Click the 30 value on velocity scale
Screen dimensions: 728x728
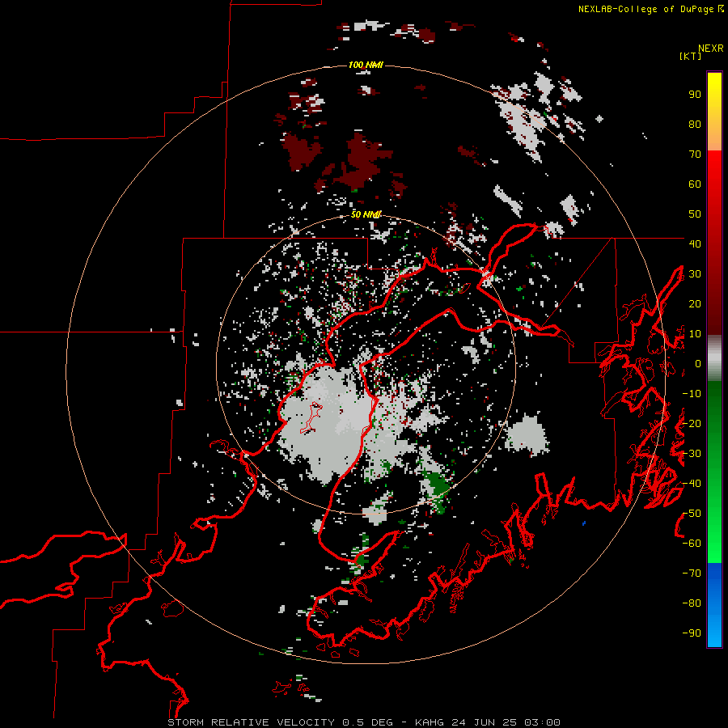pyautogui.click(x=695, y=274)
